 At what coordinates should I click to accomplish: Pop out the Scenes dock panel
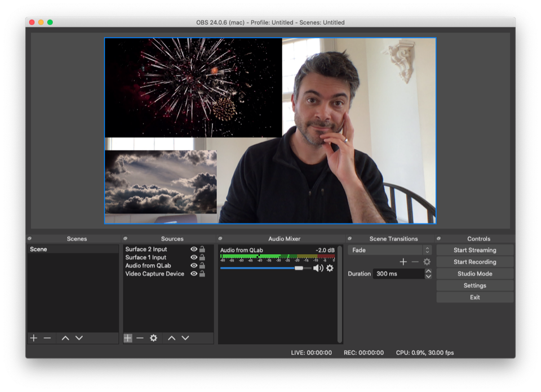(30, 238)
